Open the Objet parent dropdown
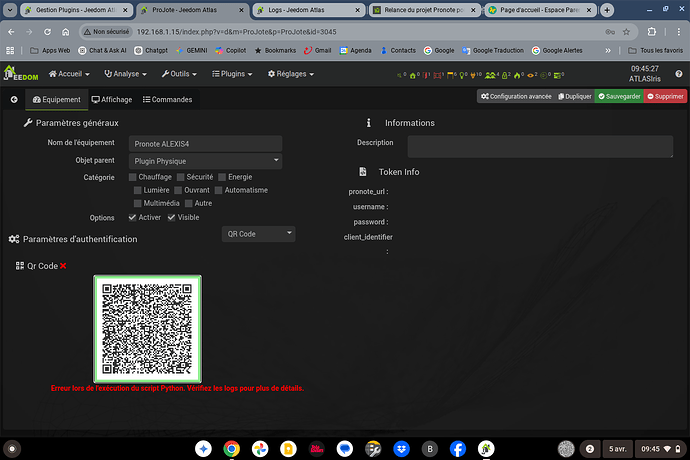This screenshot has height=460, width=690. [206, 161]
